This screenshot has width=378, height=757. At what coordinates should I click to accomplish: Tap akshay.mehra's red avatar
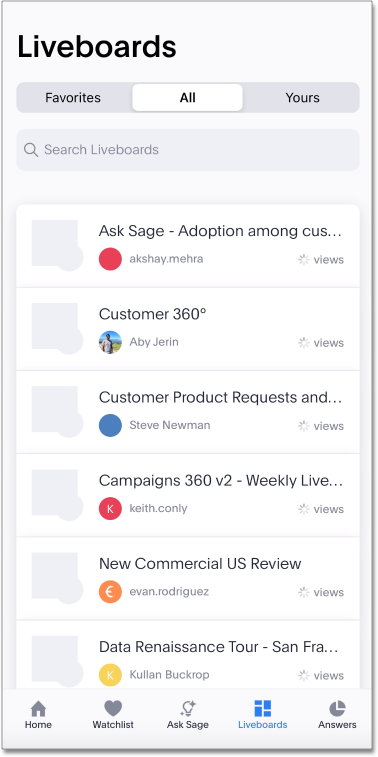[x=110, y=259]
